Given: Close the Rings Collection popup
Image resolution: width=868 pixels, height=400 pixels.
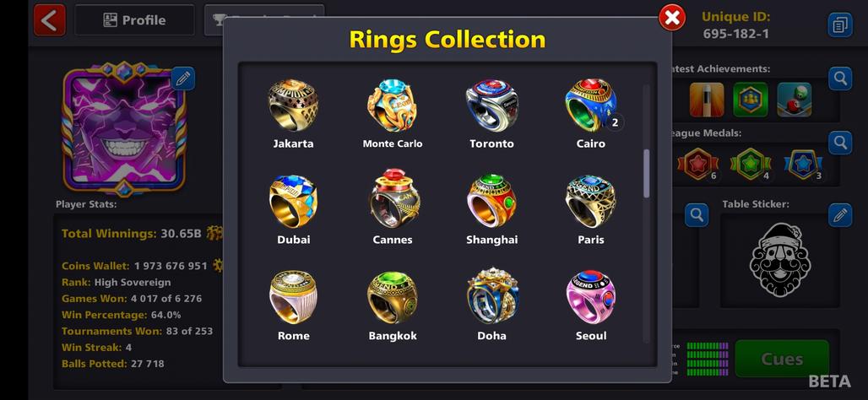Looking at the screenshot, I should pos(672,19).
